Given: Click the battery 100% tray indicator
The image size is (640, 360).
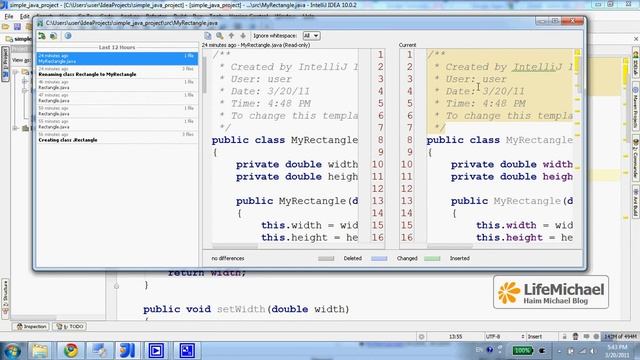Looking at the screenshot, I should (522, 351).
